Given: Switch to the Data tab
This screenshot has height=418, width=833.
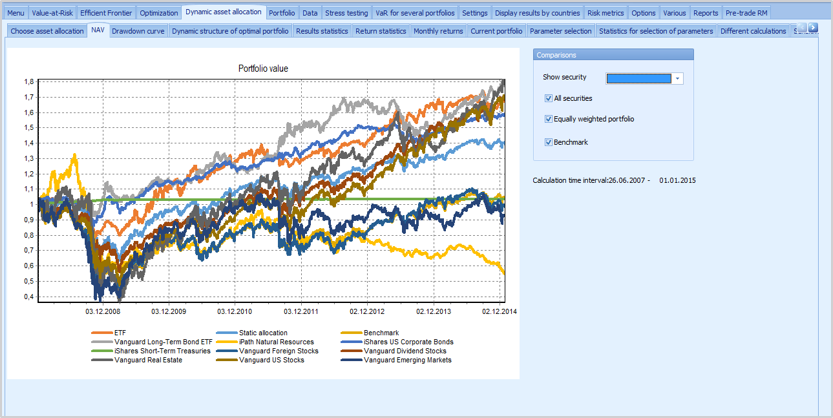Looking at the screenshot, I should tap(310, 13).
